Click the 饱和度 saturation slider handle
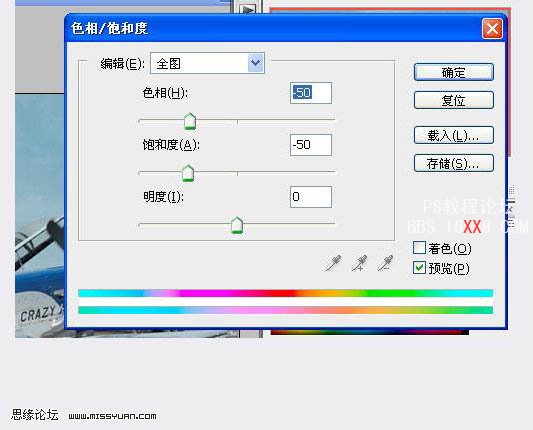Image resolution: width=533 pixels, height=430 pixels. click(x=188, y=173)
